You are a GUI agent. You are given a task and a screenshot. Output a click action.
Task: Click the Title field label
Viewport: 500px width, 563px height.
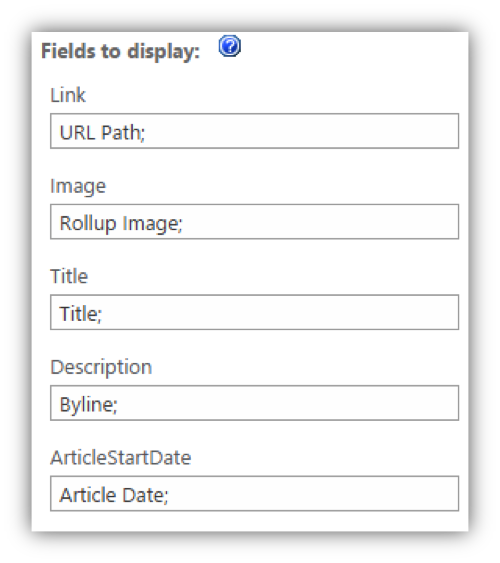[x=69, y=276]
